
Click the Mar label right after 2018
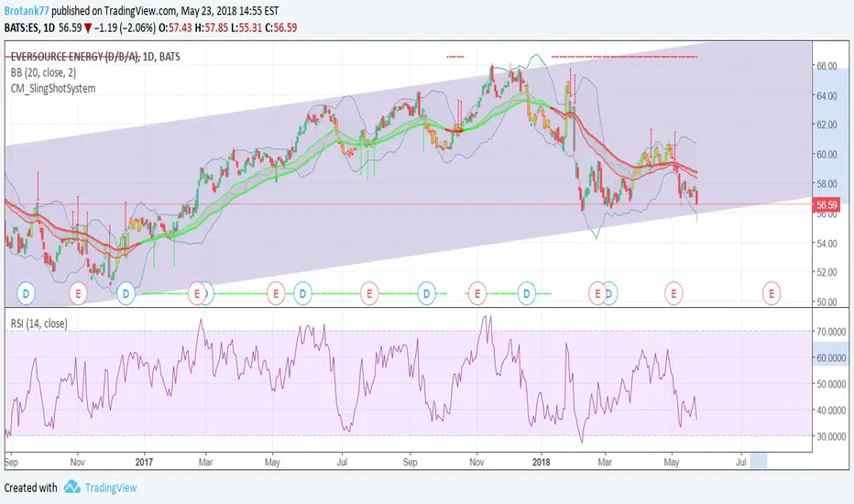605,462
